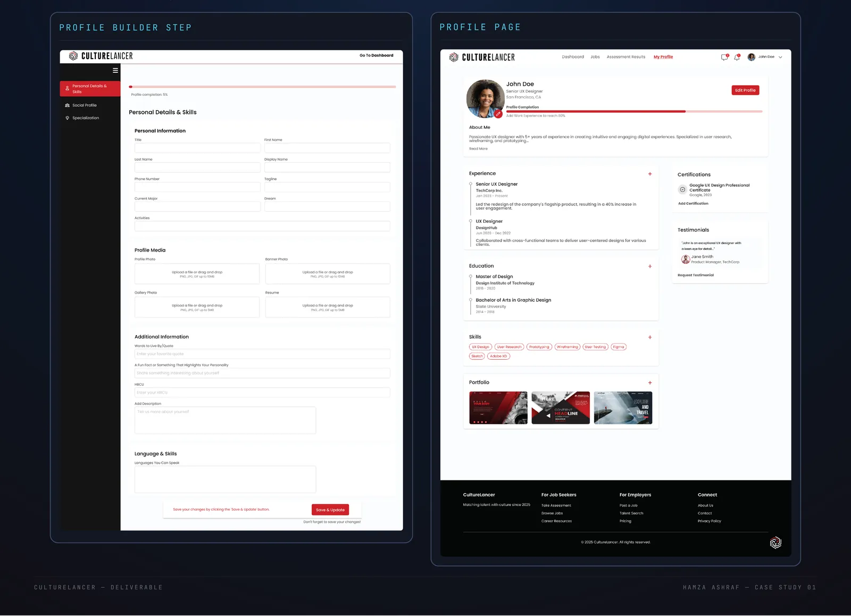Click the CultureLancer logo in profile builder header
This screenshot has width=851, height=616.
tap(101, 56)
